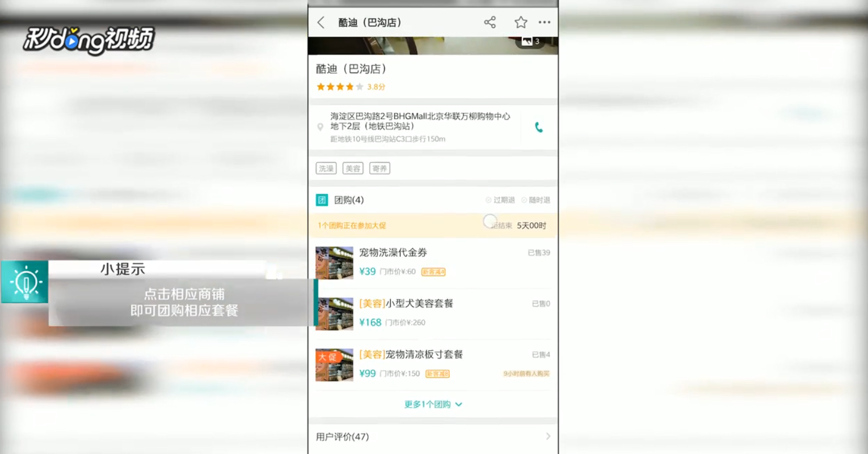Open 小型犬美容套餐 deal
The height and width of the screenshot is (454, 868).
click(433, 313)
